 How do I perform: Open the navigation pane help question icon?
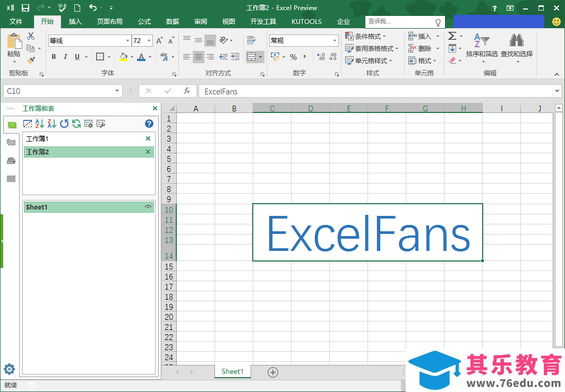click(149, 124)
